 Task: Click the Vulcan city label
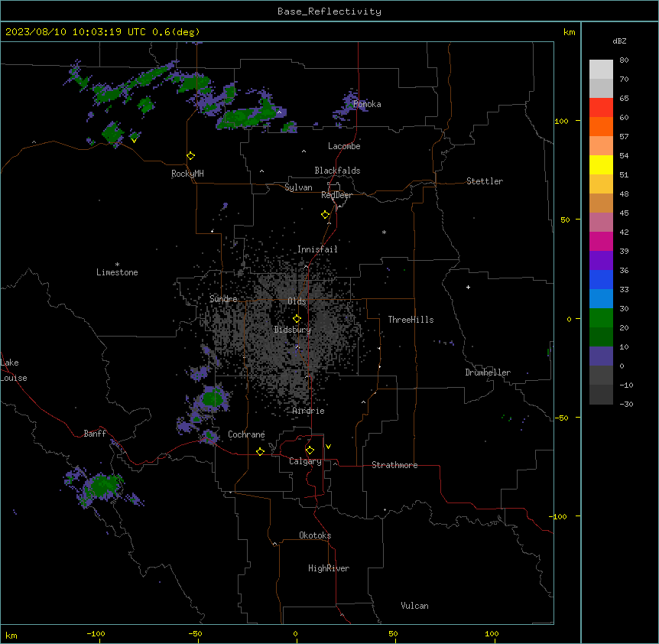coord(414,606)
